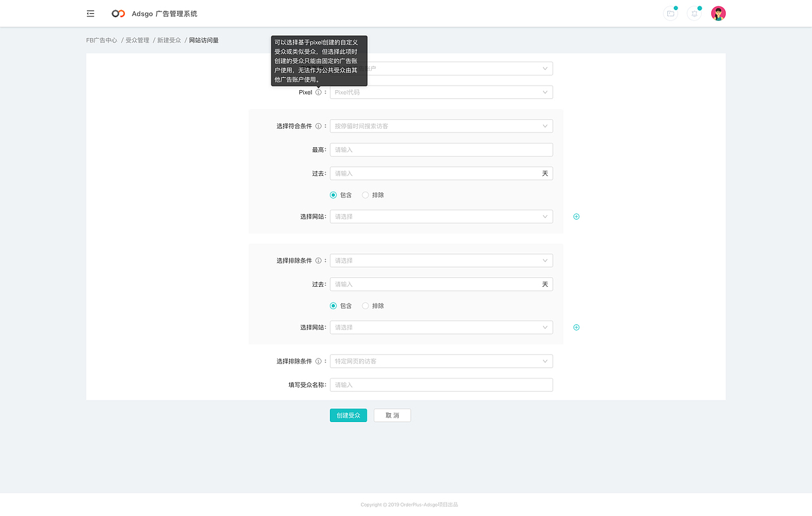Screen dimensions: 812x516
Task: Focus the 最高 input field
Action: coord(442,150)
